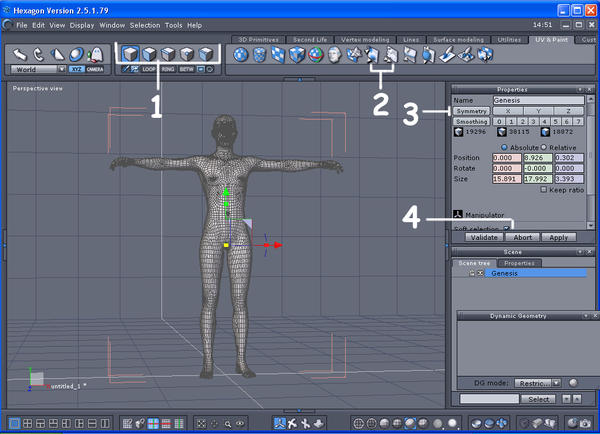Expand the Manipulator section
This screenshot has height=434, width=600.
459,214
